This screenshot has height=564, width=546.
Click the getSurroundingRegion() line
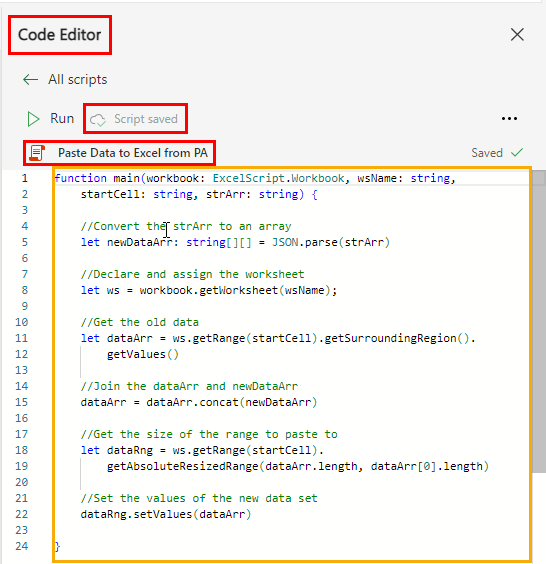[x=278, y=338]
